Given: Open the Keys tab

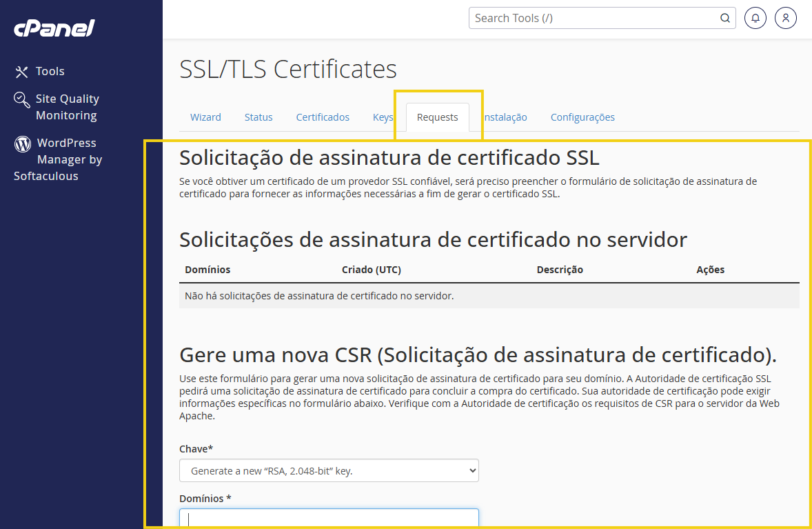Looking at the screenshot, I should pos(383,117).
